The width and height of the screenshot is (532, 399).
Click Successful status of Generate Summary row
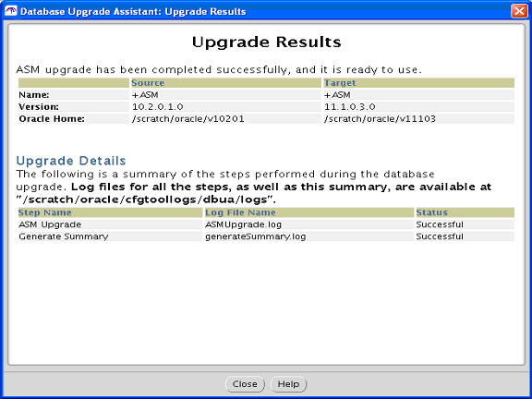[x=440, y=236]
